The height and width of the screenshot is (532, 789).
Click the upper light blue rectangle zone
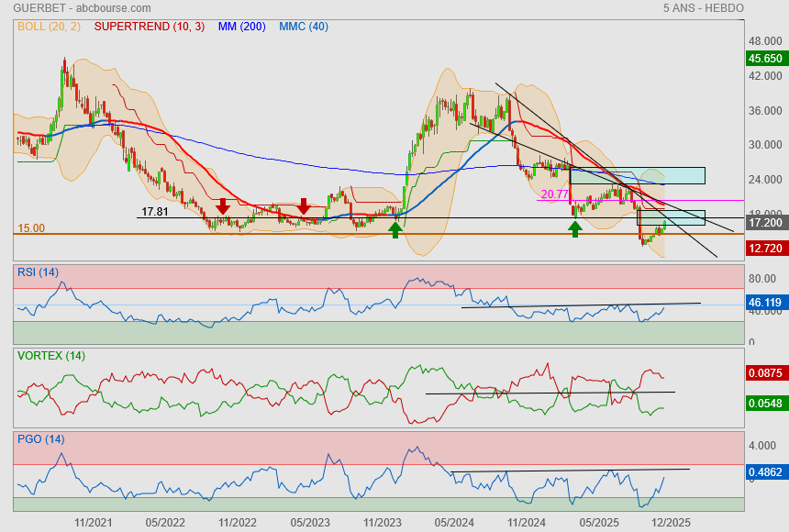(638, 175)
